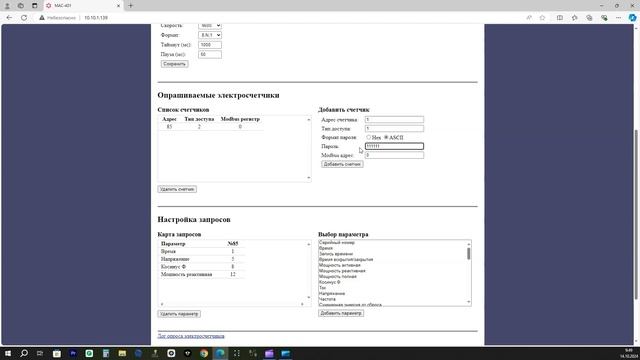Open taskbar search magnifier

pos(24,353)
